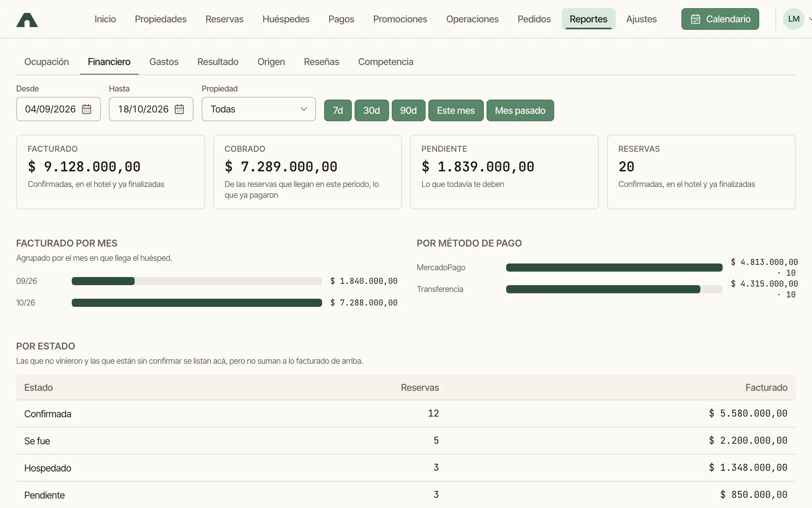
Task: Click the $ 9.128.000,00 Facturado card
Action: click(x=111, y=172)
